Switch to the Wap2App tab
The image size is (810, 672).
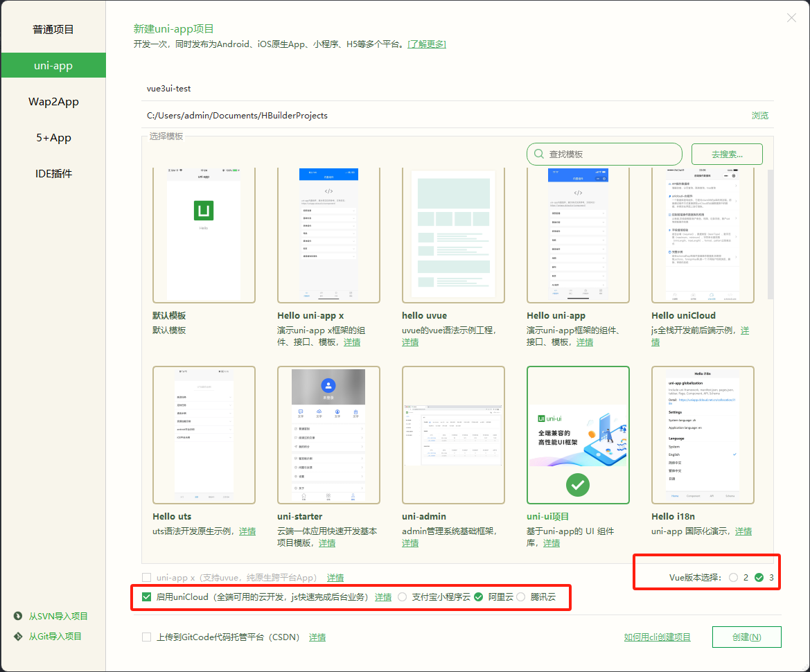pyautogui.click(x=53, y=102)
